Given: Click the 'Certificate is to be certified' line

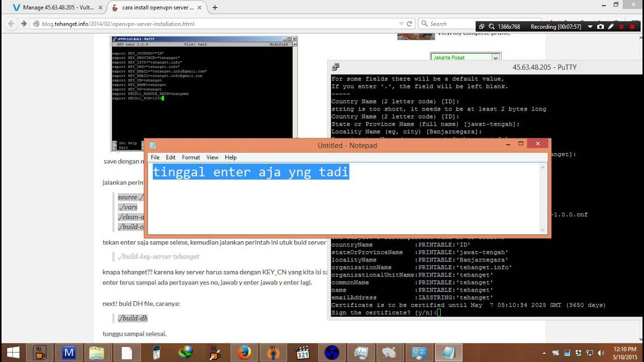Looking at the screenshot, I should click(x=468, y=305).
